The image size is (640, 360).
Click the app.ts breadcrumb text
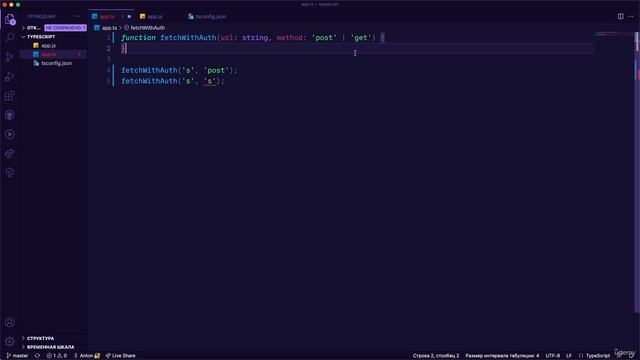[109, 28]
